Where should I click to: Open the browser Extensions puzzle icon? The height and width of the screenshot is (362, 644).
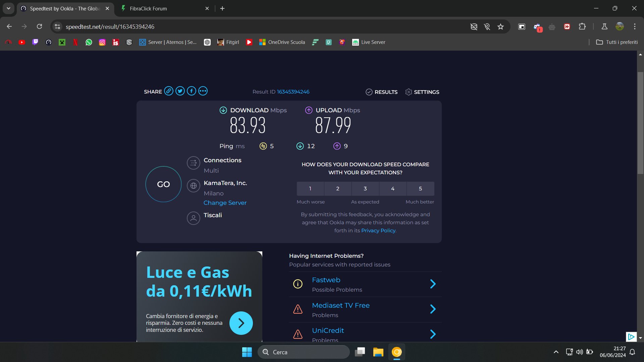[x=582, y=27]
